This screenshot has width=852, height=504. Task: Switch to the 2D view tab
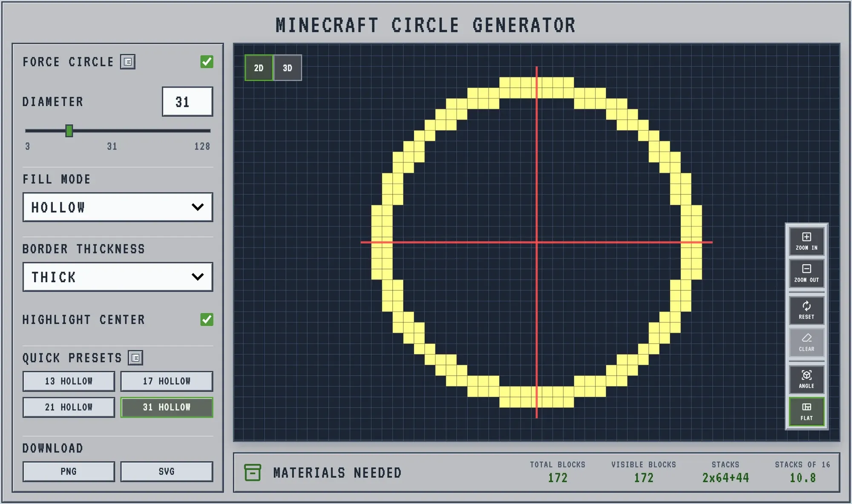pos(259,68)
